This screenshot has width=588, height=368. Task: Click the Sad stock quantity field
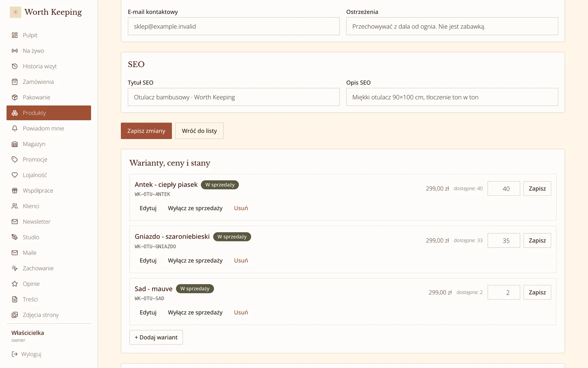coord(504,292)
